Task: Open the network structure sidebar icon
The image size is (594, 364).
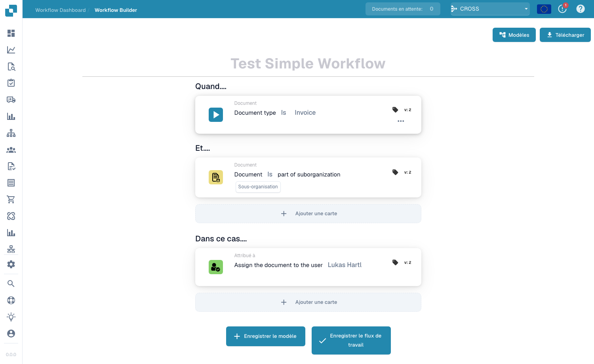Action: pyautogui.click(x=11, y=249)
